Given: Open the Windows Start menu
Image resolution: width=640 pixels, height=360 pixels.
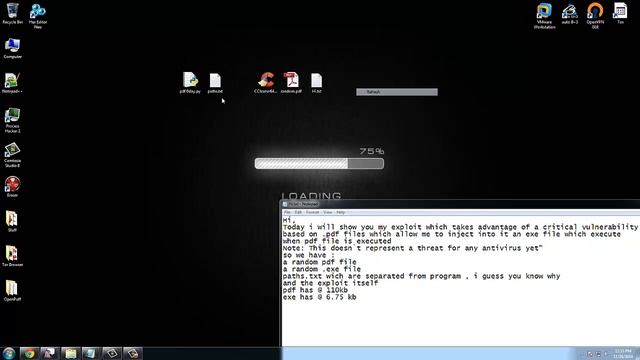Looking at the screenshot, I should pyautogui.click(x=9, y=353).
